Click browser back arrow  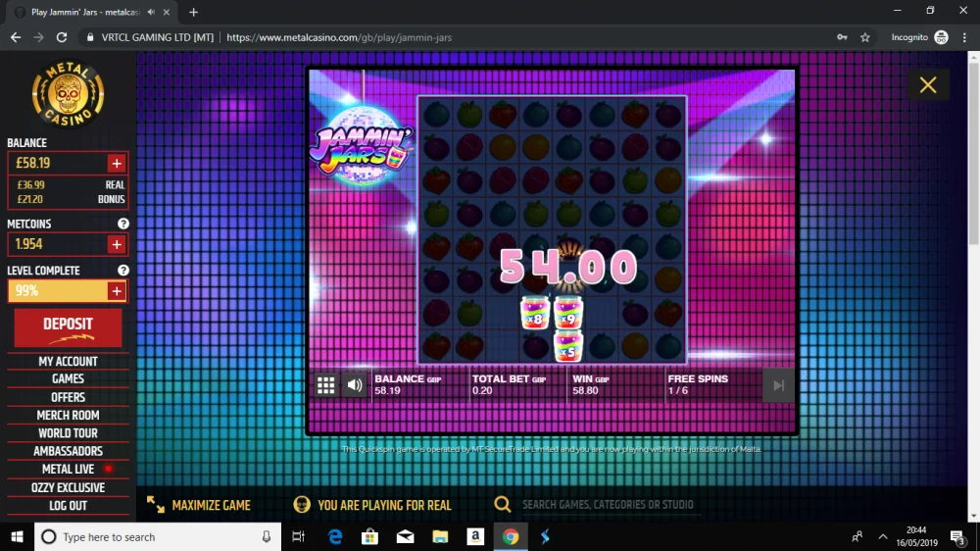[x=16, y=37]
